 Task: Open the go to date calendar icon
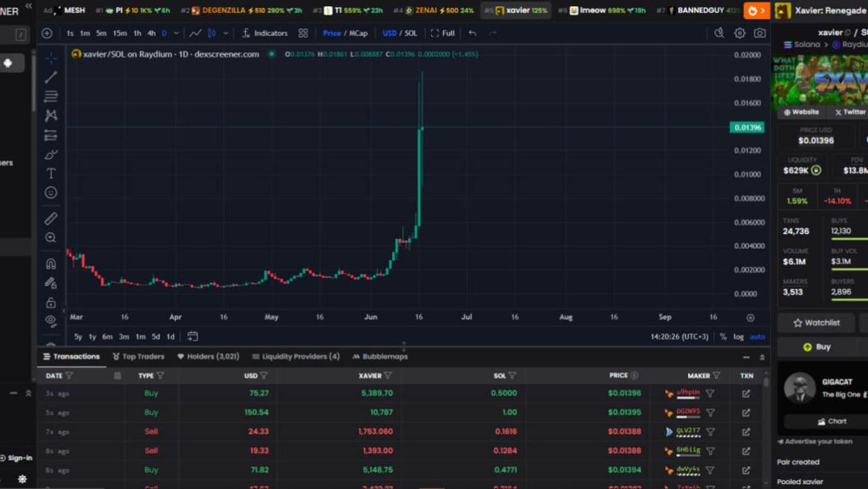[x=192, y=337]
